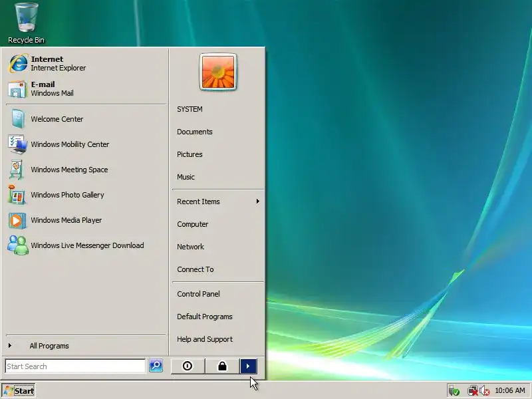Viewport: 532px width, 399px height.
Task: Click the Windows Mobility Center laptop icon
Action: [17, 144]
